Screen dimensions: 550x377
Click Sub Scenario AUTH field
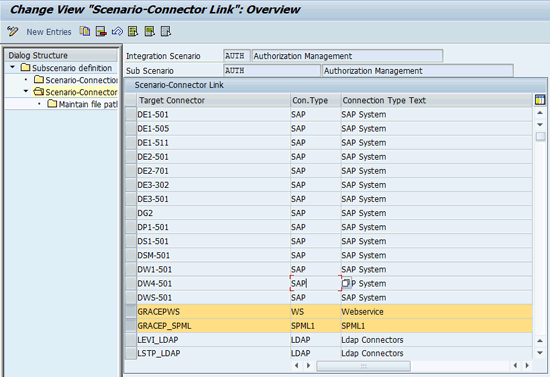[x=272, y=71]
